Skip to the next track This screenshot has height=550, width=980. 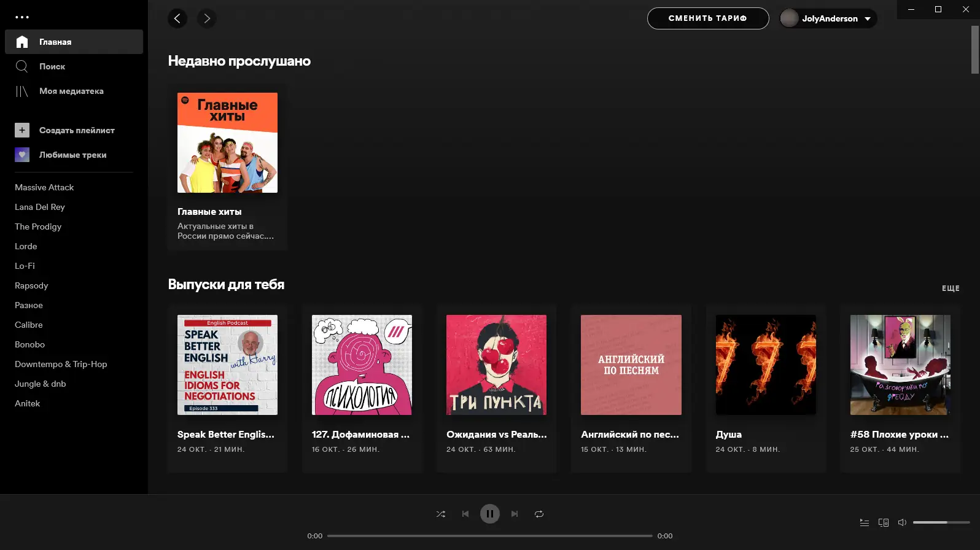tap(515, 514)
